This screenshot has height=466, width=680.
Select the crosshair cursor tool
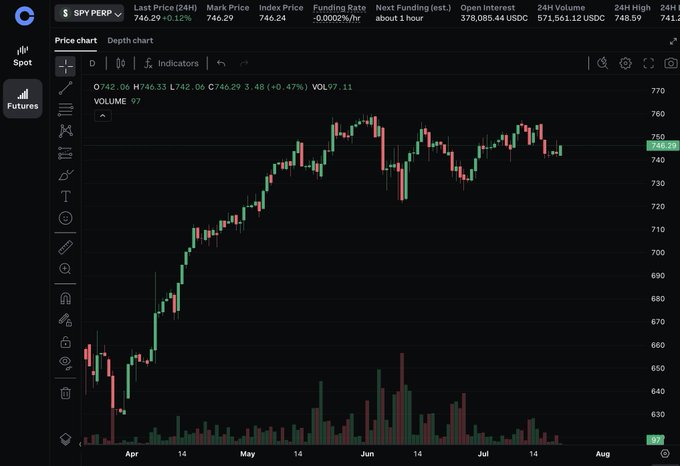pos(65,66)
